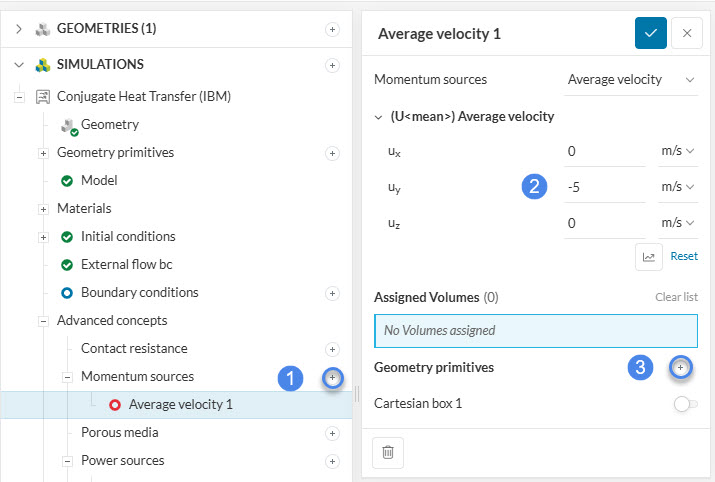Delete Average velocity 1 with trash icon
Image resolution: width=715 pixels, height=482 pixels.
pyautogui.click(x=388, y=452)
